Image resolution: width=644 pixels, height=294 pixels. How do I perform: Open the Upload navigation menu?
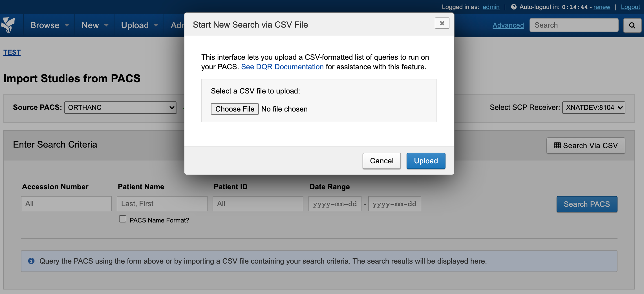[139, 25]
